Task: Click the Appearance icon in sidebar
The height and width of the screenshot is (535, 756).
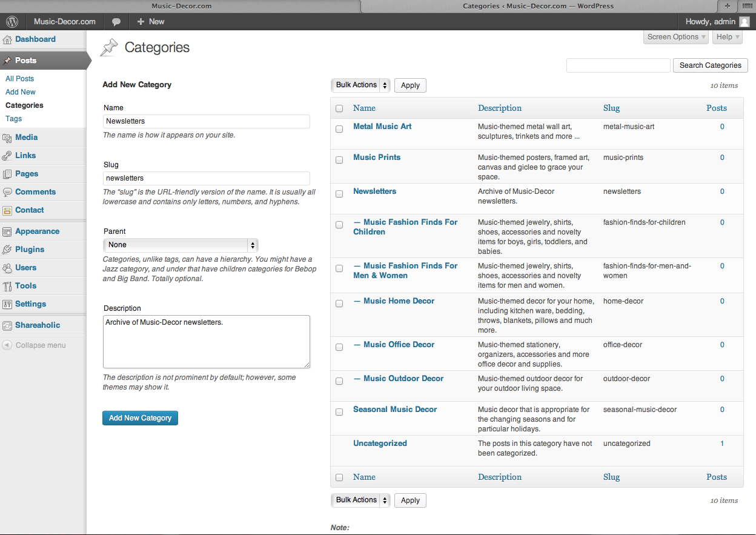Action: click(x=7, y=231)
